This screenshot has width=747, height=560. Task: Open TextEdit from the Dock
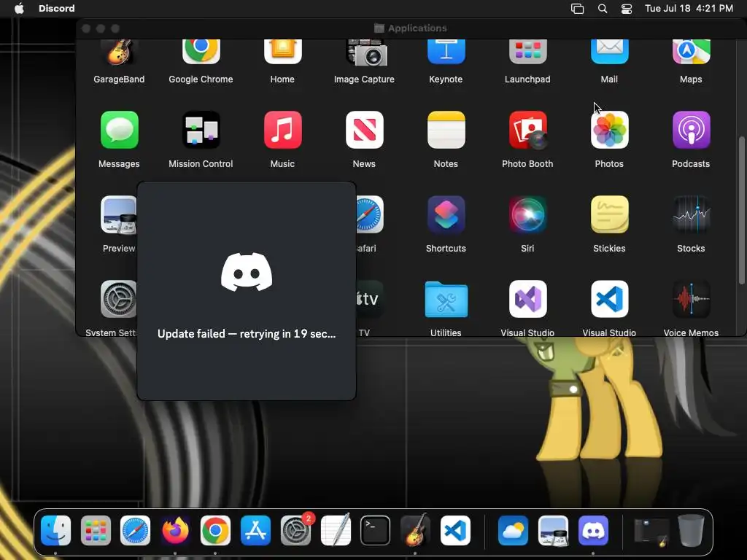336,531
